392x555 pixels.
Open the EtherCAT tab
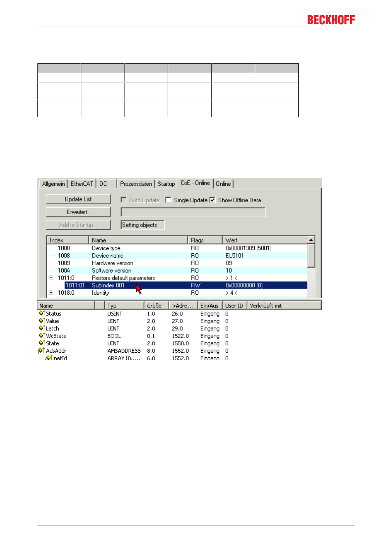pos(82,184)
